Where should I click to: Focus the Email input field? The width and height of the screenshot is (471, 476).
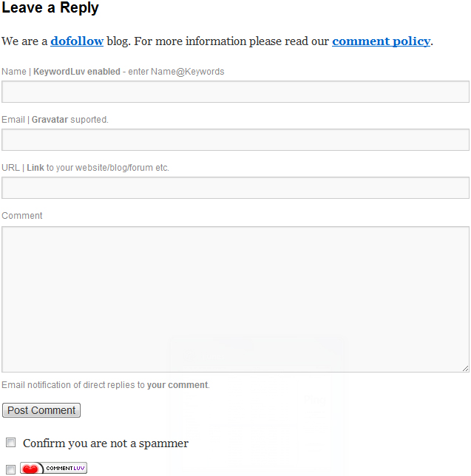235,140
